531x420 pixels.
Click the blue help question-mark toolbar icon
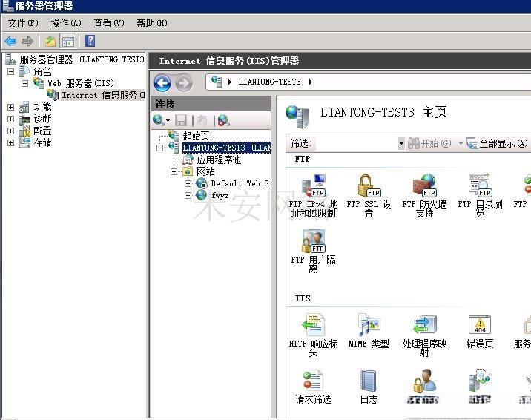point(90,41)
